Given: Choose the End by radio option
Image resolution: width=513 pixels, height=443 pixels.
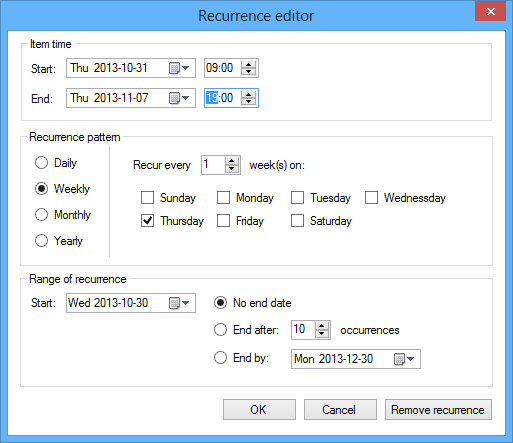Looking at the screenshot, I should pos(220,358).
